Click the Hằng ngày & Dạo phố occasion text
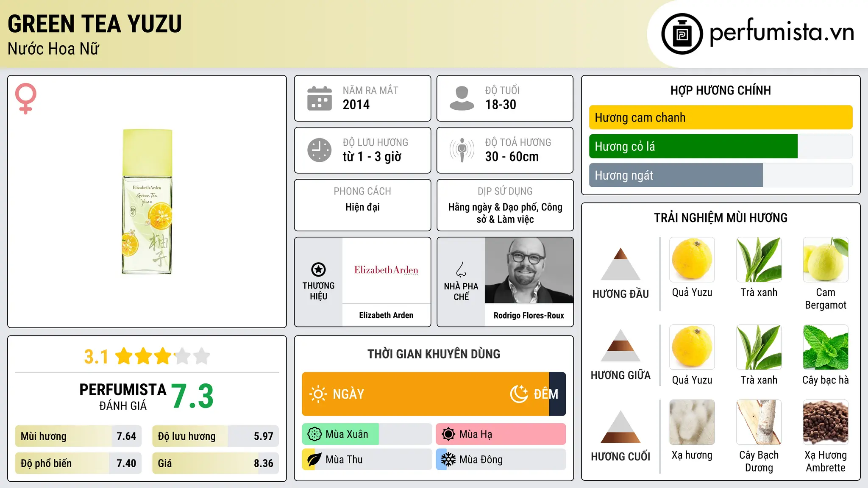 (x=505, y=213)
